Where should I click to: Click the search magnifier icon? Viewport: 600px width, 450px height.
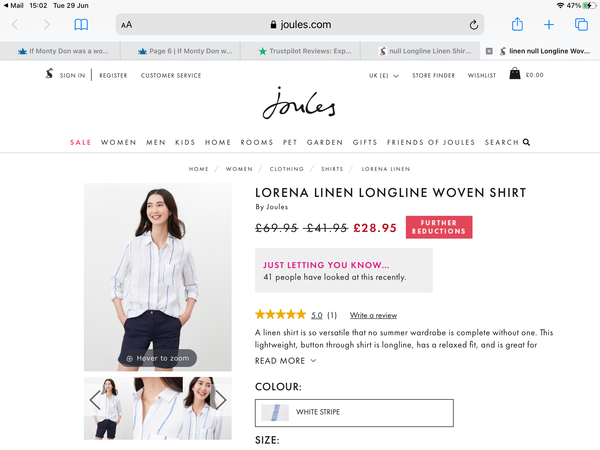pyautogui.click(x=526, y=143)
